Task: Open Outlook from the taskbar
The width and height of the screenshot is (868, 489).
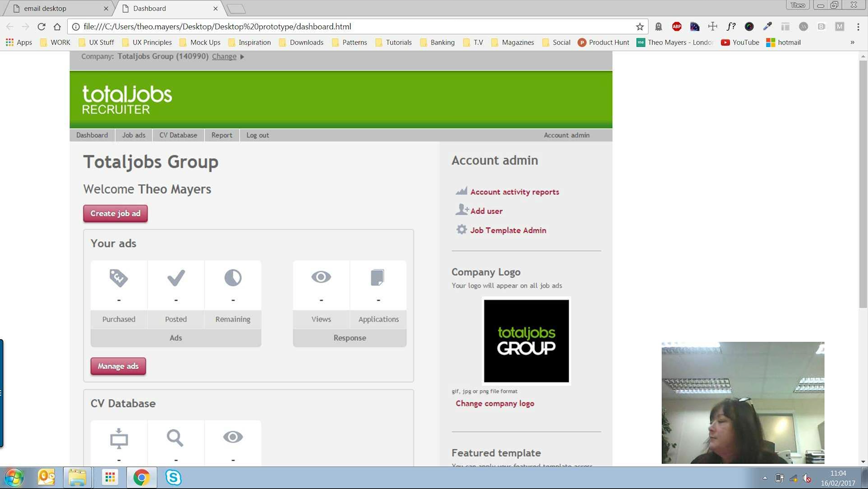Action: [x=46, y=477]
